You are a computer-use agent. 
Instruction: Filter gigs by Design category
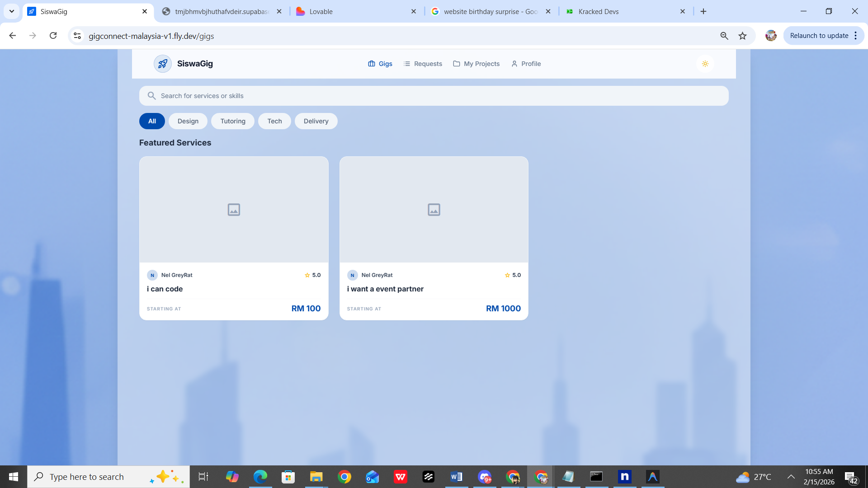[188, 121]
